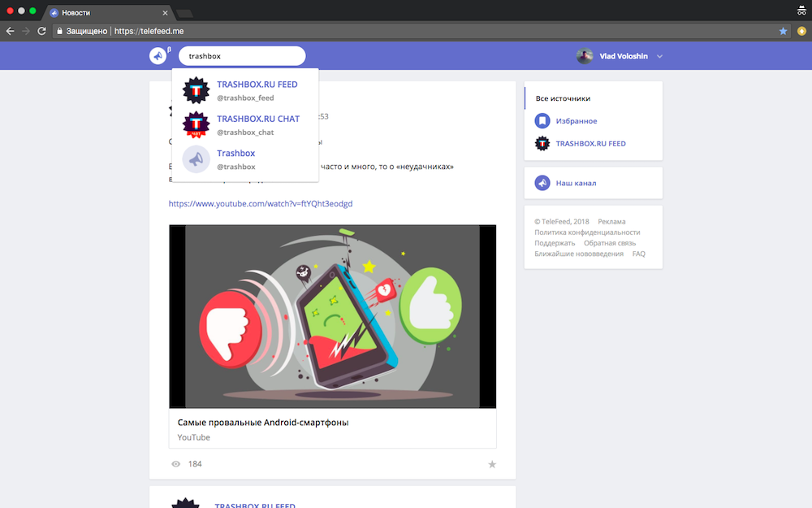Image resolution: width=812 pixels, height=508 pixels.
Task: Click the address bar URL
Action: click(149, 31)
